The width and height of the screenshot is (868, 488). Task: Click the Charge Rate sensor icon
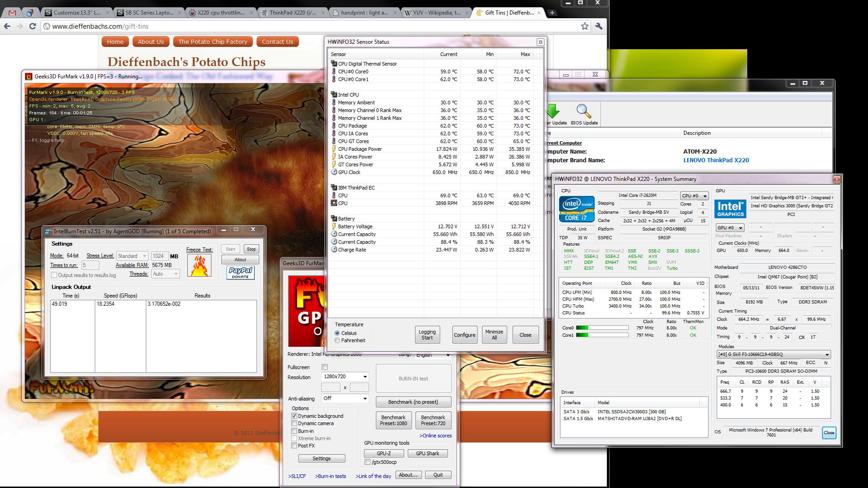click(x=334, y=250)
